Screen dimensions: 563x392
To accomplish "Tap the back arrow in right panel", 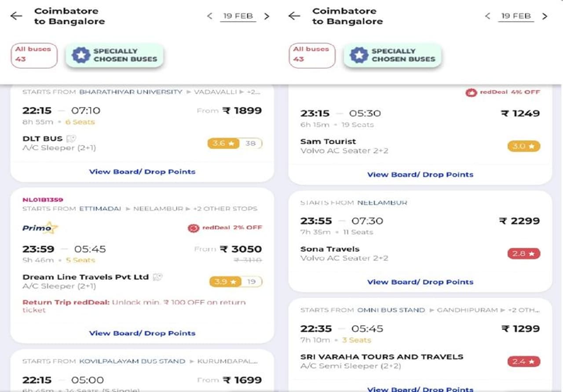I will pos(294,16).
